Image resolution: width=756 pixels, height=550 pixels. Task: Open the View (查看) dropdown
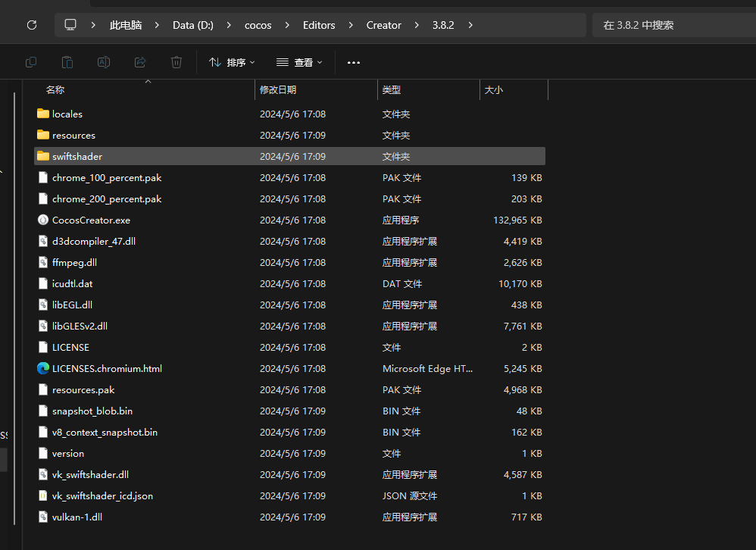[x=299, y=62]
